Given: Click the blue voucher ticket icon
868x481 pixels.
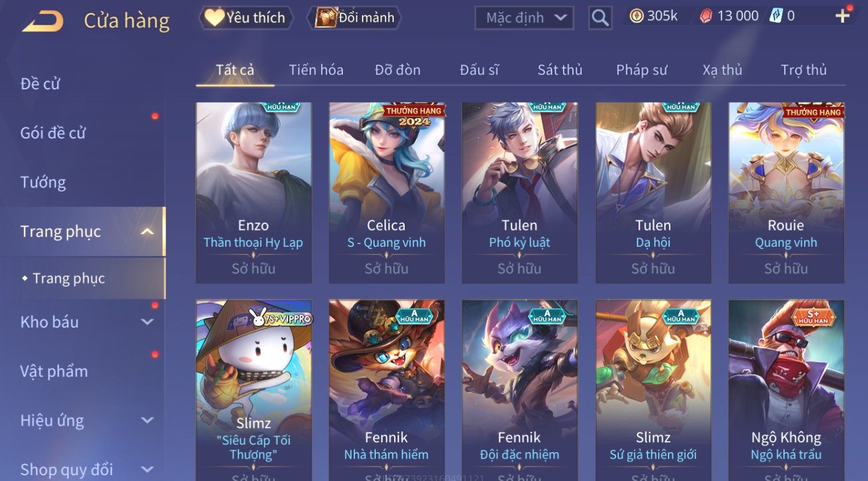Looking at the screenshot, I should pyautogui.click(x=776, y=16).
